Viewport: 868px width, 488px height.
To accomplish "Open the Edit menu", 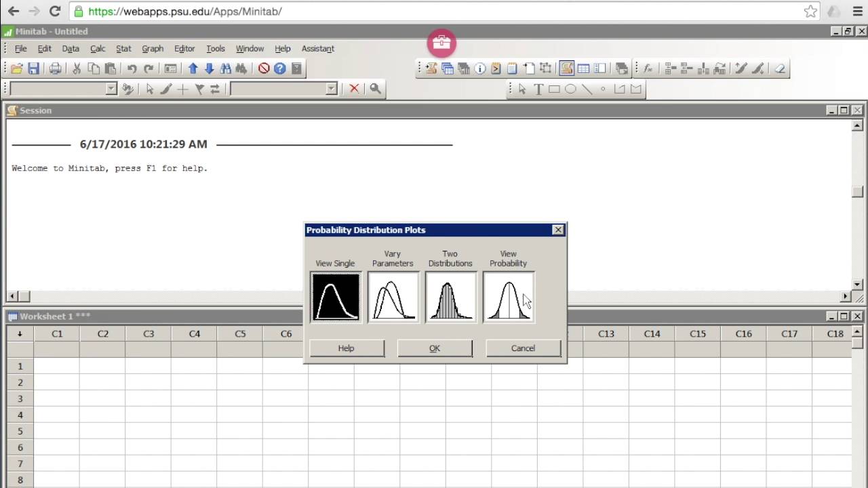I will click(44, 49).
